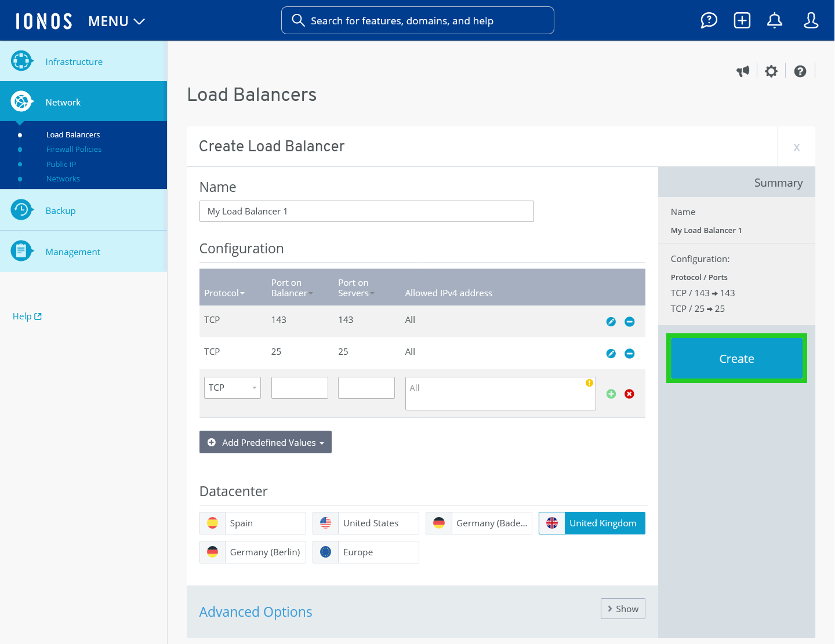Select the Europe datacenter

[x=365, y=552]
